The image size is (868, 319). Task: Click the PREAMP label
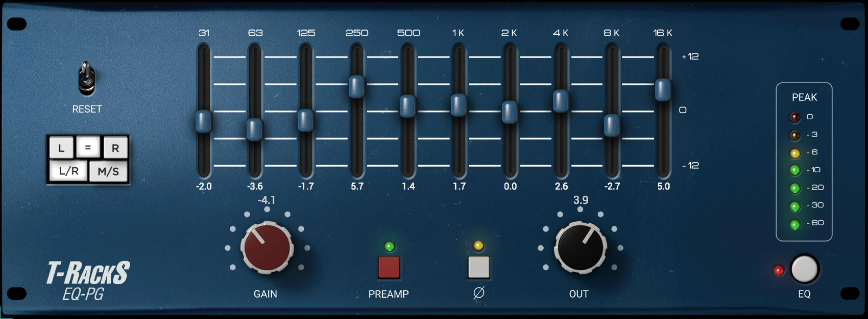coord(389,294)
